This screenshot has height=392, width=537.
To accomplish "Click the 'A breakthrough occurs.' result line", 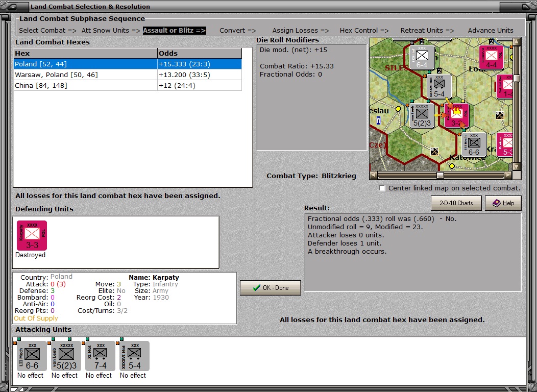I will (x=347, y=252).
